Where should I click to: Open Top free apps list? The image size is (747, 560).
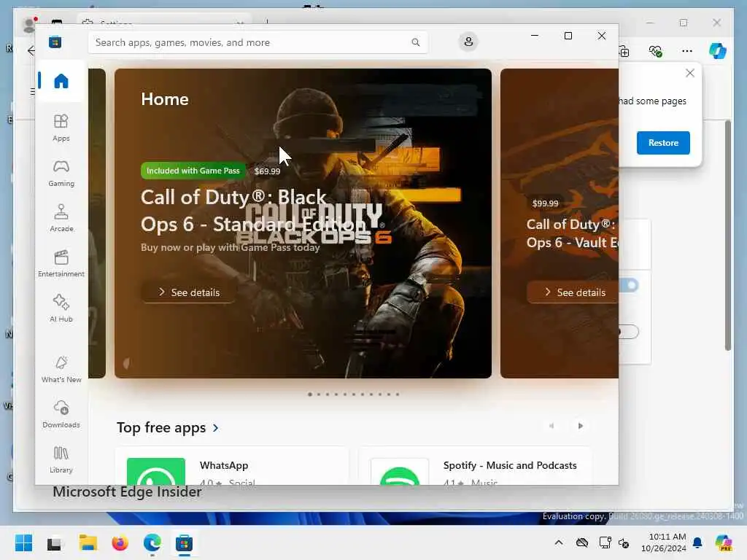point(161,427)
